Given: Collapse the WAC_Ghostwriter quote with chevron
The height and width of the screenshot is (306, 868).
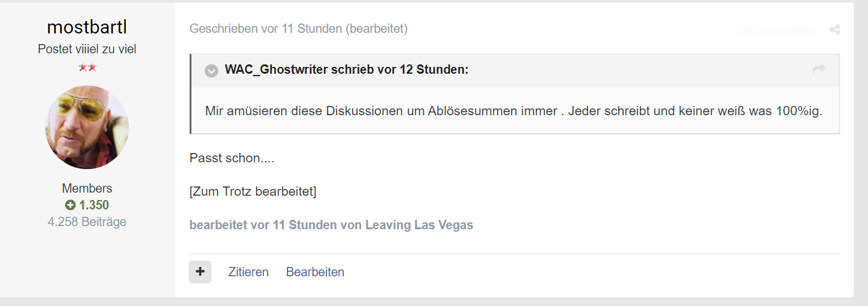Looking at the screenshot, I should coord(211,71).
